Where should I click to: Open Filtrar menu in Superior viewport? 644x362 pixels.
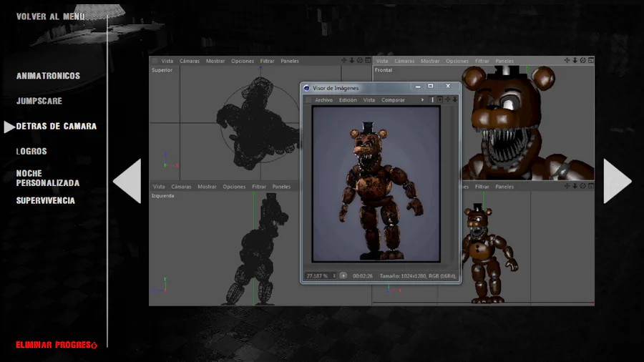click(x=267, y=61)
